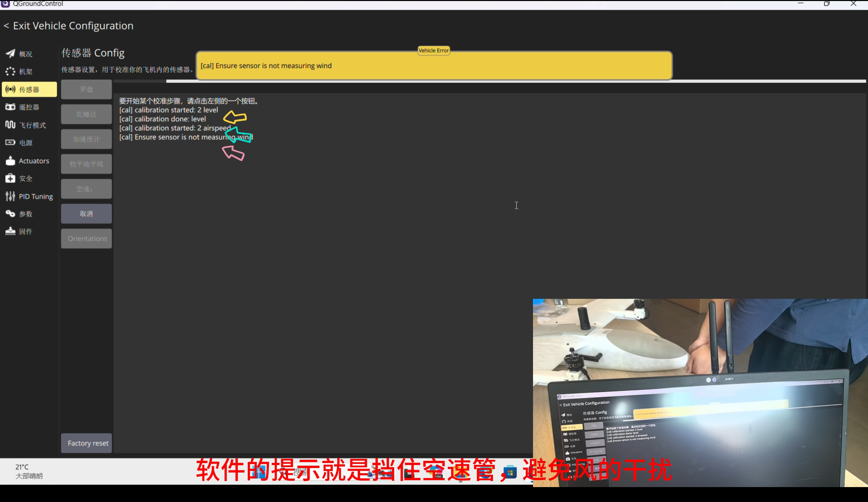Open the 飞行模式 flight modes icon
This screenshot has width=868, height=502.
(x=10, y=125)
